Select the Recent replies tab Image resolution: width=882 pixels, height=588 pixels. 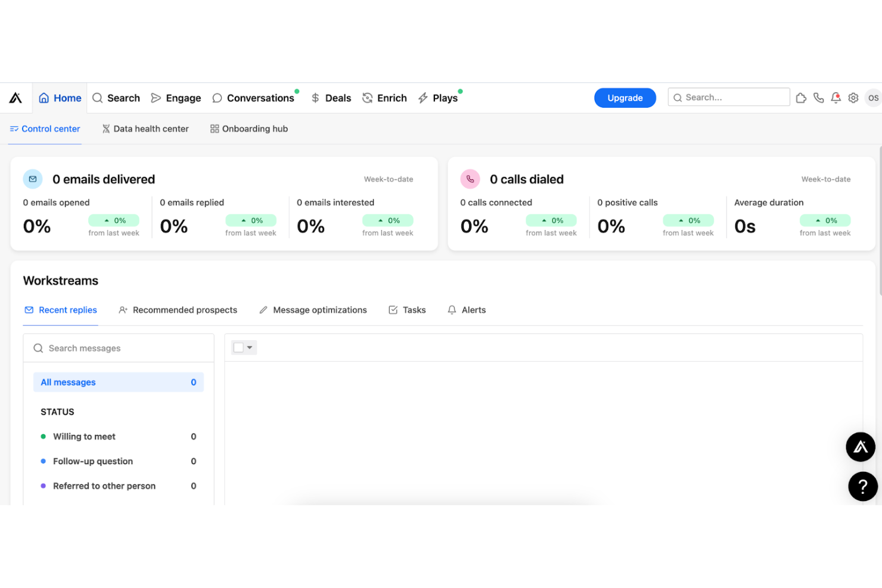pos(61,310)
